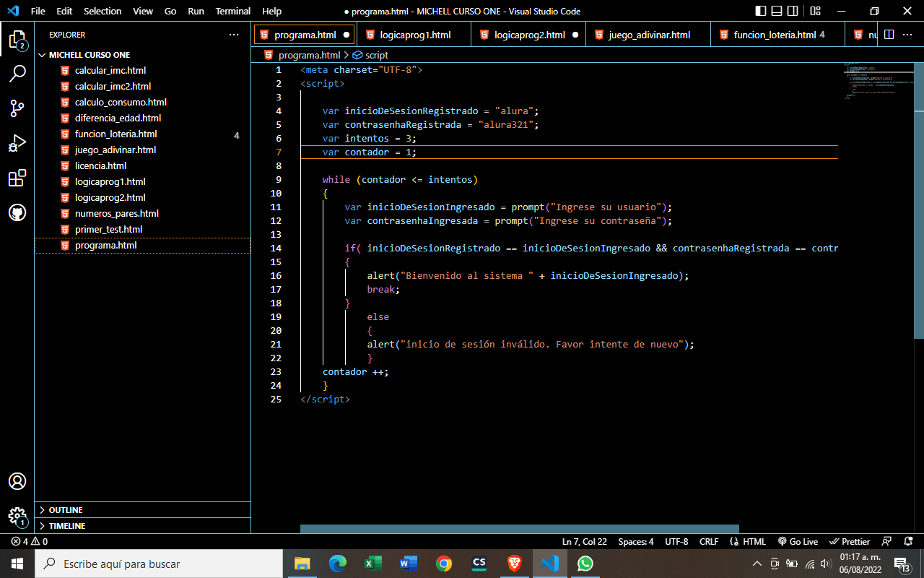The width and height of the screenshot is (924, 578).
Task: Click the horizontal editor scrollbar
Action: coord(520,529)
